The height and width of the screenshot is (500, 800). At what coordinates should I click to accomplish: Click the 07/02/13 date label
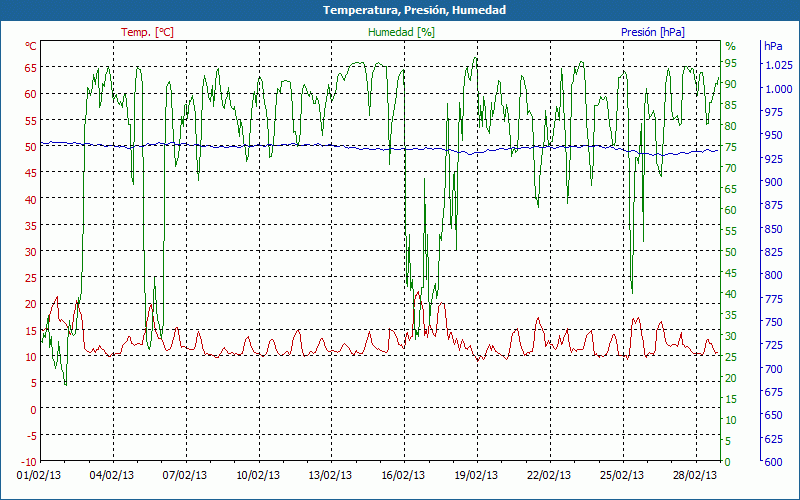click(185, 476)
